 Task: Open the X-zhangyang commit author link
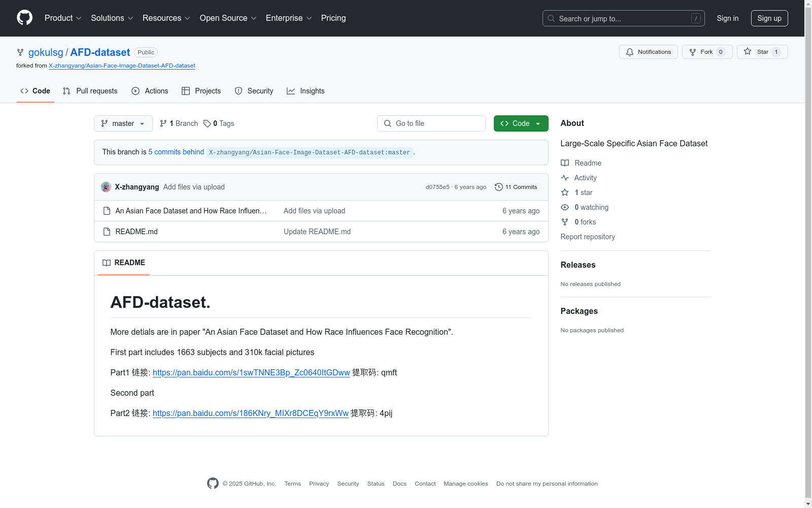click(x=137, y=187)
